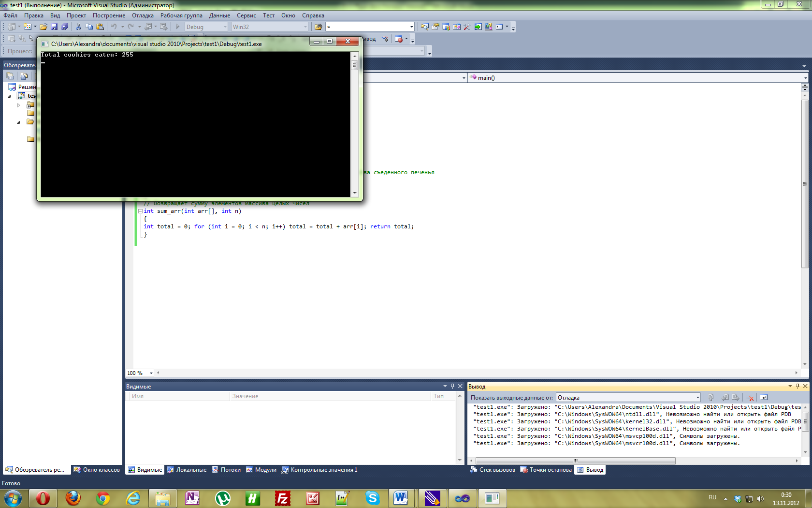Switch to the Стек вызовов tab

[x=493, y=470]
